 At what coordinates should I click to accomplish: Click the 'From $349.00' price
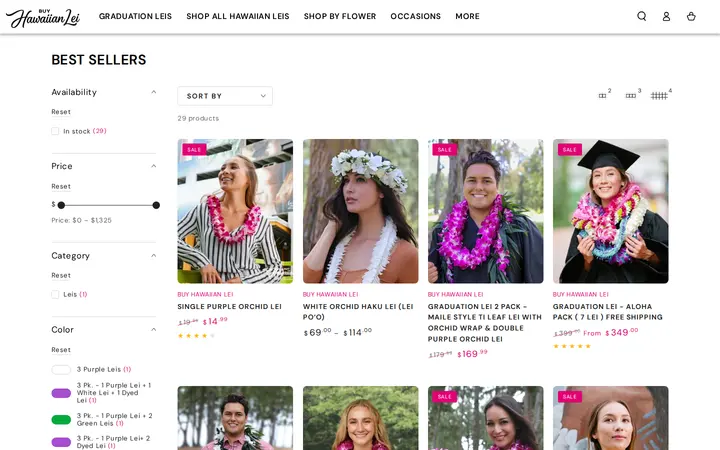click(x=611, y=332)
